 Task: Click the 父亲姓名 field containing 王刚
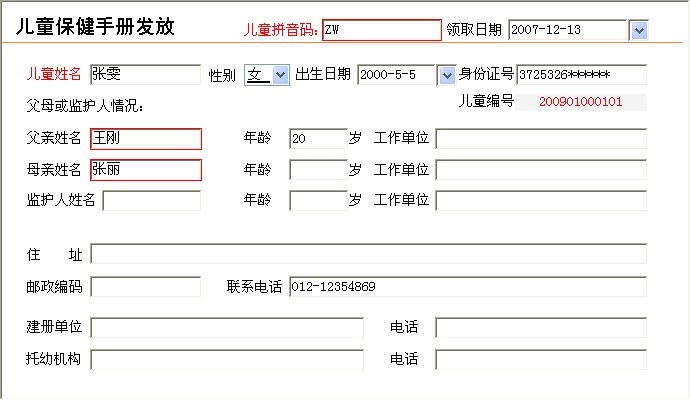pos(146,139)
